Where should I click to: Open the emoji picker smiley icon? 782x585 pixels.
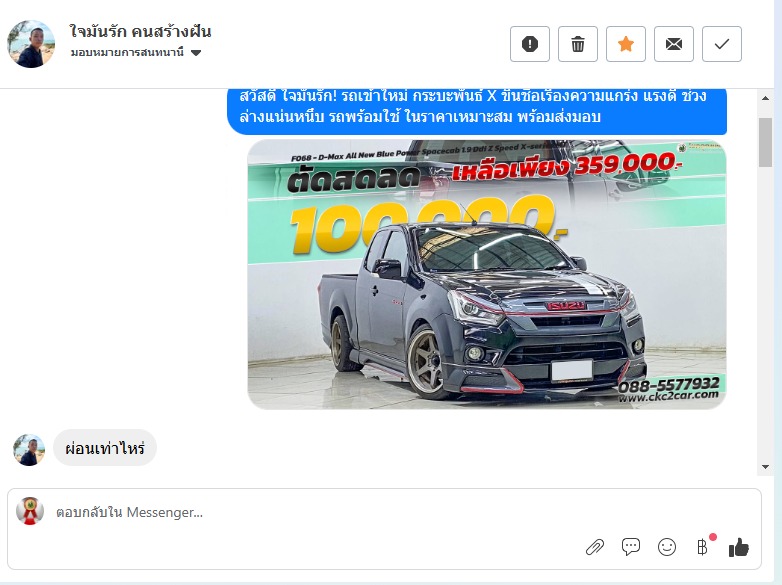[667, 547]
